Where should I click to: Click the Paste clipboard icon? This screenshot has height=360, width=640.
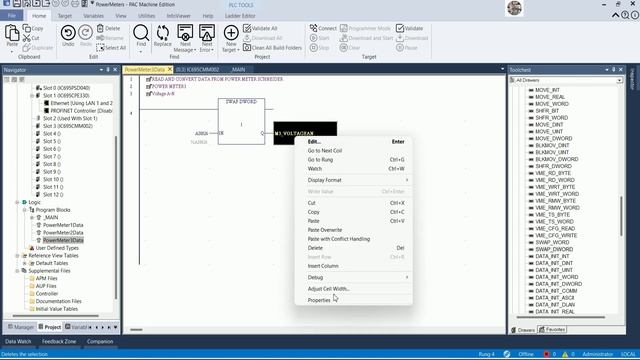12,33
